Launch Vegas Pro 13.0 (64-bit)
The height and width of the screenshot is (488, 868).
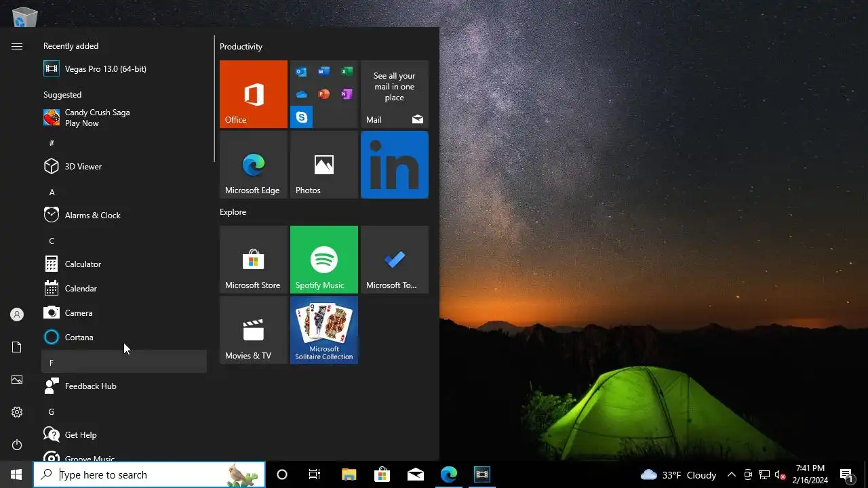pyautogui.click(x=124, y=68)
